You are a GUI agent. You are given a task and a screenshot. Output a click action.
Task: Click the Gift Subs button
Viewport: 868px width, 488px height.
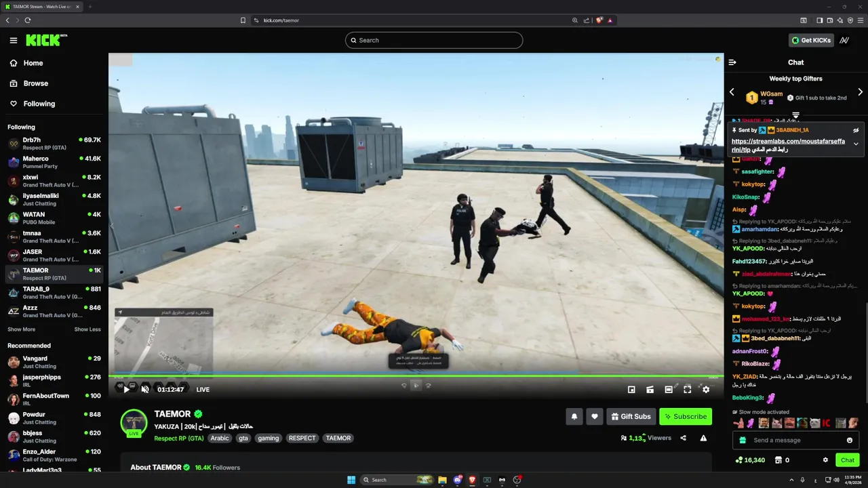pos(631,416)
